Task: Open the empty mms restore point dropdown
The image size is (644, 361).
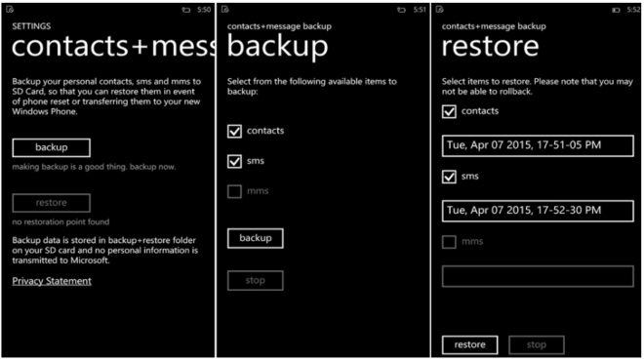Action: pos(538,276)
